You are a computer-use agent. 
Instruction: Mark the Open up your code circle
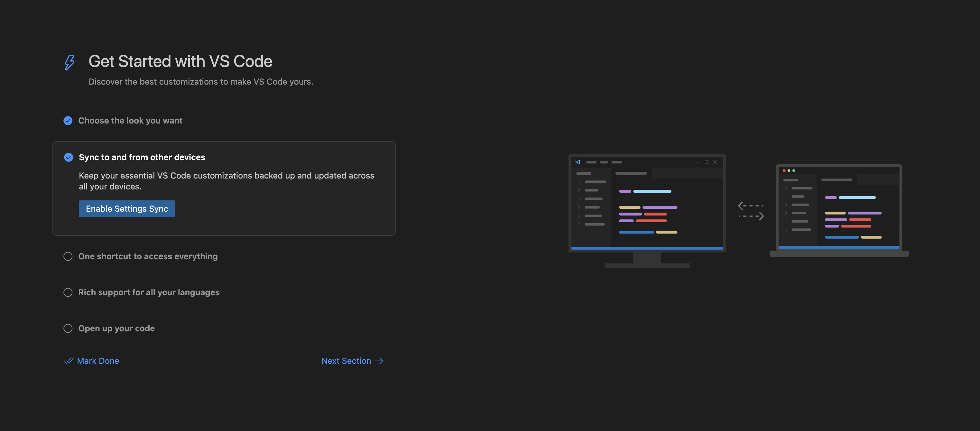pos(68,328)
